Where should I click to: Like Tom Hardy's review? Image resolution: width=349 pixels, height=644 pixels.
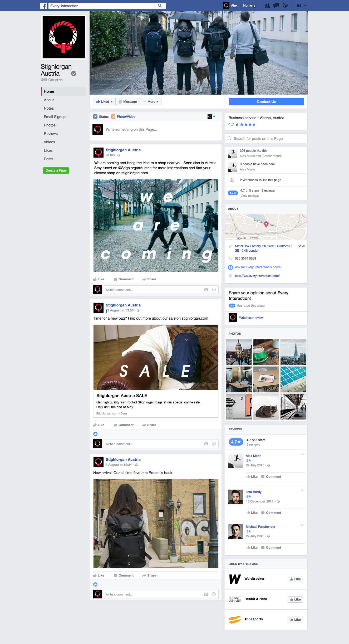pyautogui.click(x=252, y=513)
